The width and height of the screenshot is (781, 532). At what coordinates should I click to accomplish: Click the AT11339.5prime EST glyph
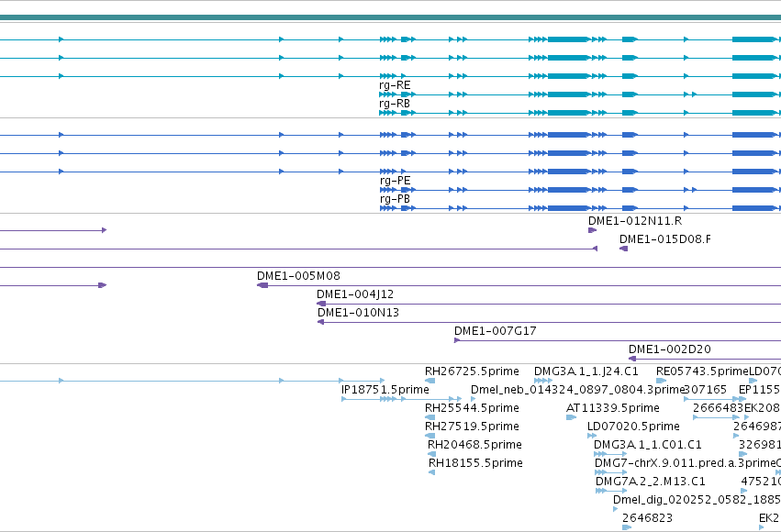click(x=572, y=417)
